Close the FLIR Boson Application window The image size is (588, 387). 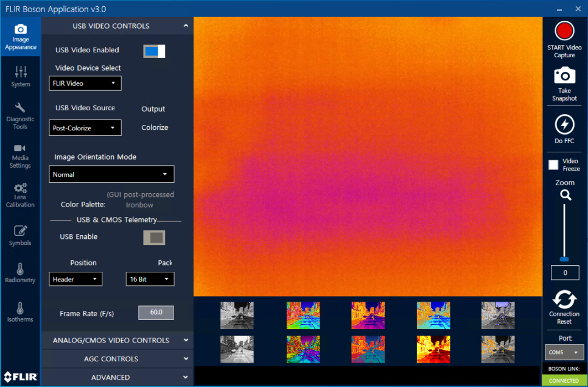pos(578,9)
